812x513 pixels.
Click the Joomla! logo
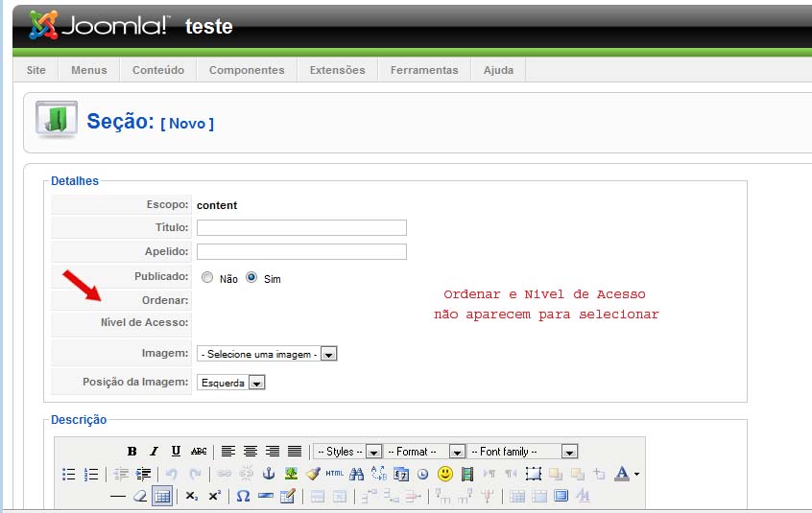pyautogui.click(x=99, y=25)
